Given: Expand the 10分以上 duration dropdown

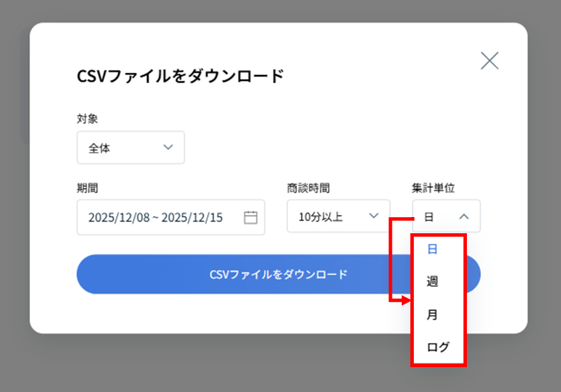Looking at the screenshot, I should [x=338, y=216].
